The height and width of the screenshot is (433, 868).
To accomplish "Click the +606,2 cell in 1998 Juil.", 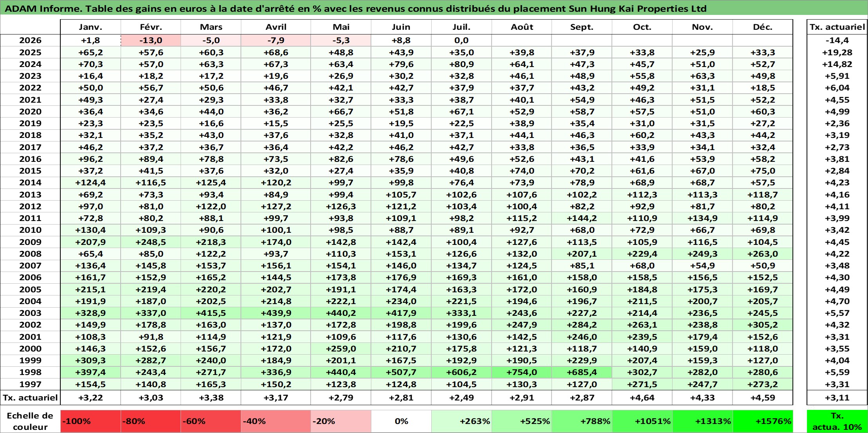I will pos(461,372).
